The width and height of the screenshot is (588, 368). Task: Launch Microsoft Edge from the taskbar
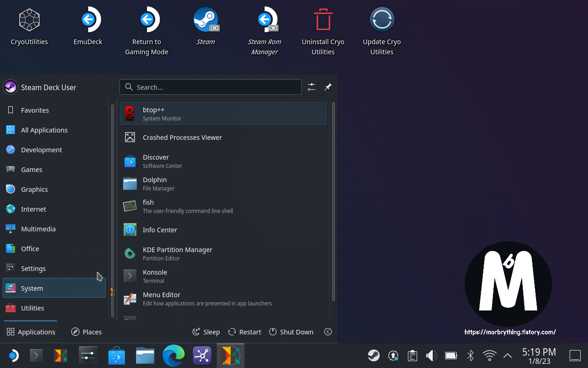173,355
